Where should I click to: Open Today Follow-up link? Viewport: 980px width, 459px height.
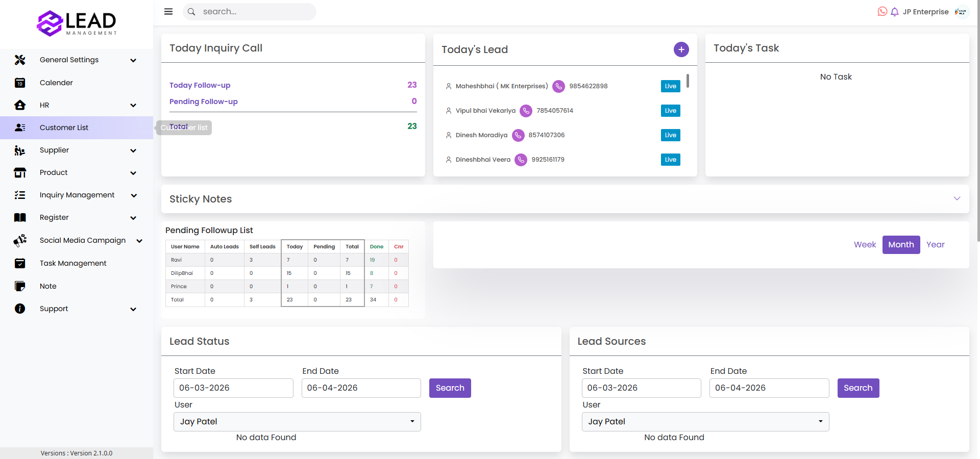[x=200, y=85]
